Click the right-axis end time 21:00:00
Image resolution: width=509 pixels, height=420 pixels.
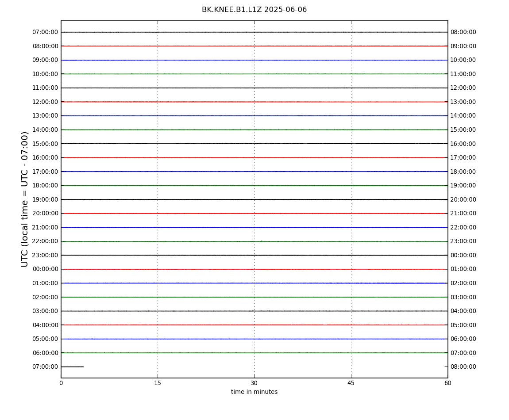pos(463,214)
